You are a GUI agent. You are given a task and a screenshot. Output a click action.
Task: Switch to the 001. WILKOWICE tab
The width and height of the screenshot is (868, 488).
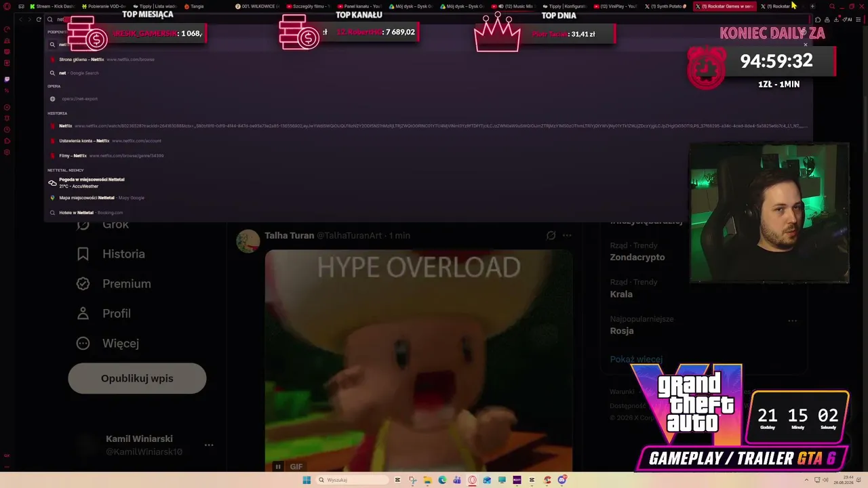(x=258, y=6)
